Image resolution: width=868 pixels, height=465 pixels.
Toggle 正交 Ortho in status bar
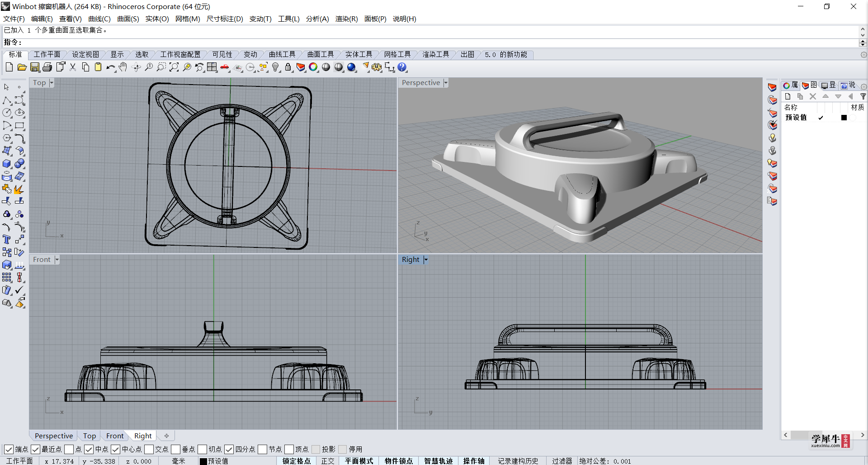coord(328,461)
